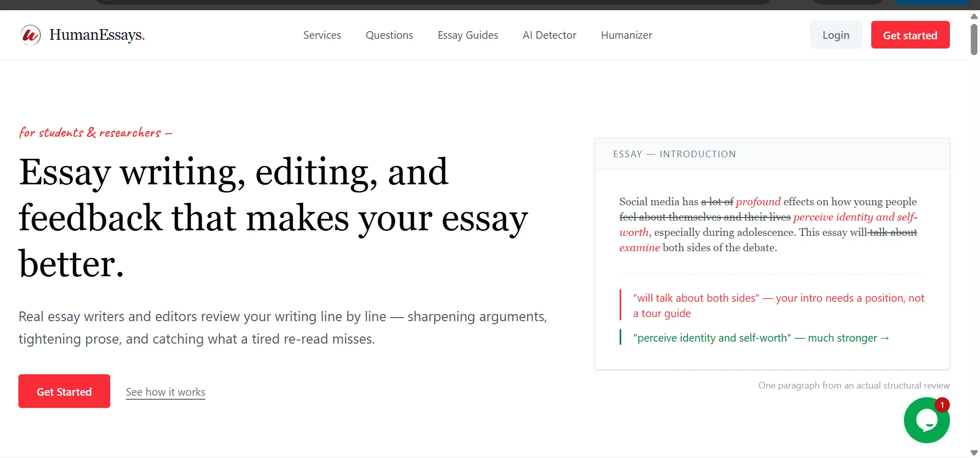Open the green chat bubble widget
Screen dimensions: 980x458
(926, 420)
